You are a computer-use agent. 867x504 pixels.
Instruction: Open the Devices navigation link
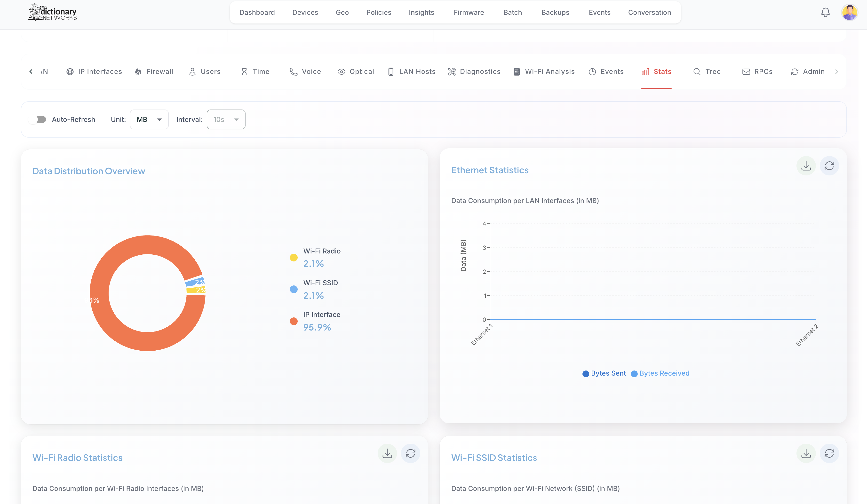305,12
